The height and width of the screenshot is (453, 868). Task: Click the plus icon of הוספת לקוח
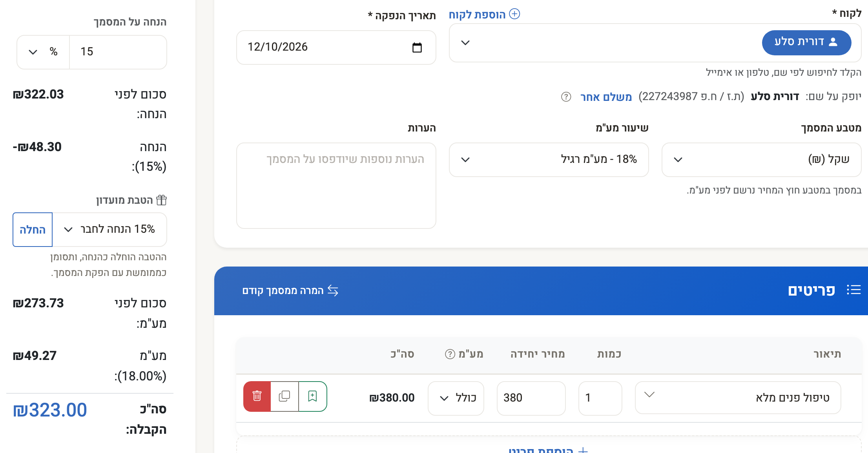point(514,14)
